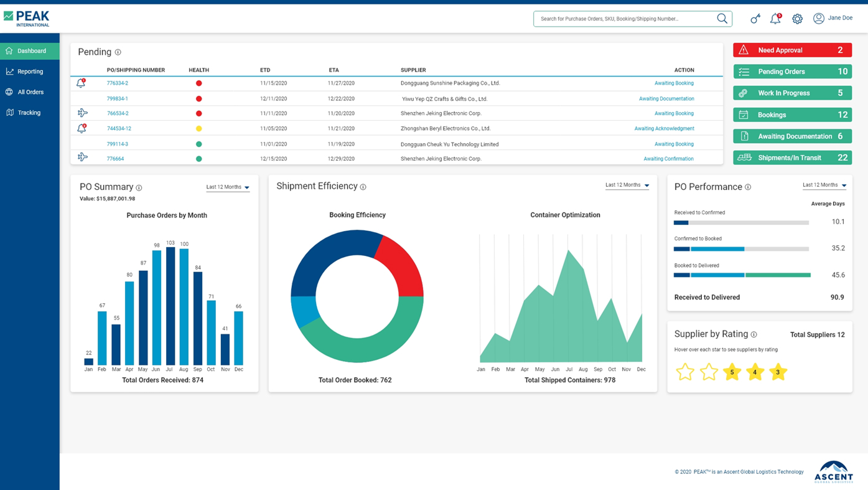The image size is (868, 490).
Task: Select the first empty rating star
Action: [685, 372]
